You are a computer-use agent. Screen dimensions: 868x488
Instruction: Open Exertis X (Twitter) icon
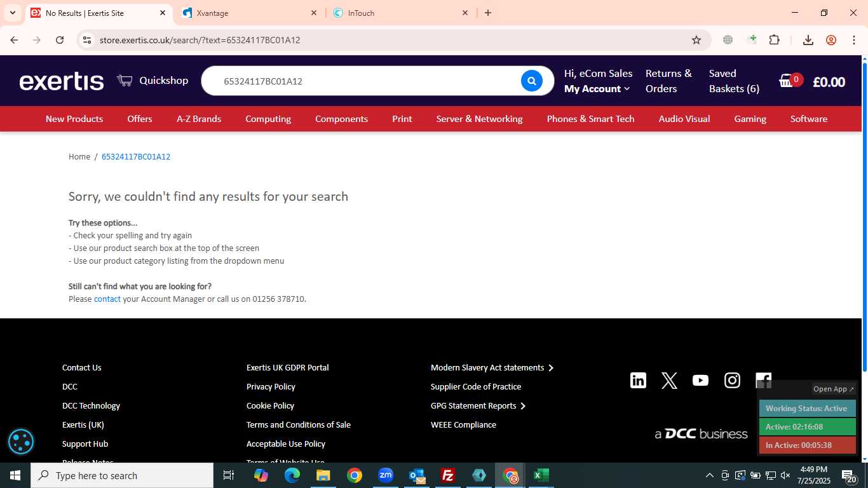(x=669, y=380)
